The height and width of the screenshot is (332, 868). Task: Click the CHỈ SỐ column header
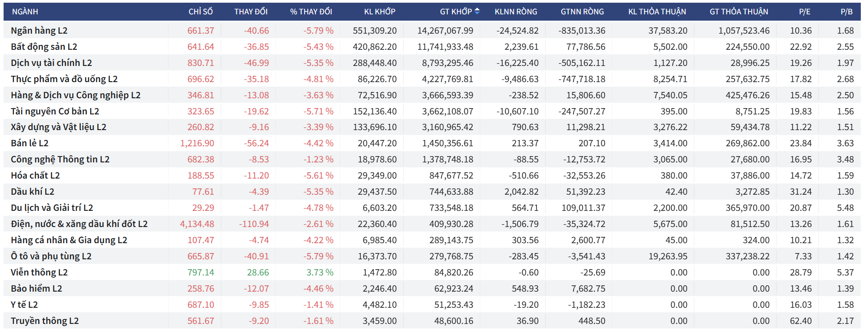[200, 12]
